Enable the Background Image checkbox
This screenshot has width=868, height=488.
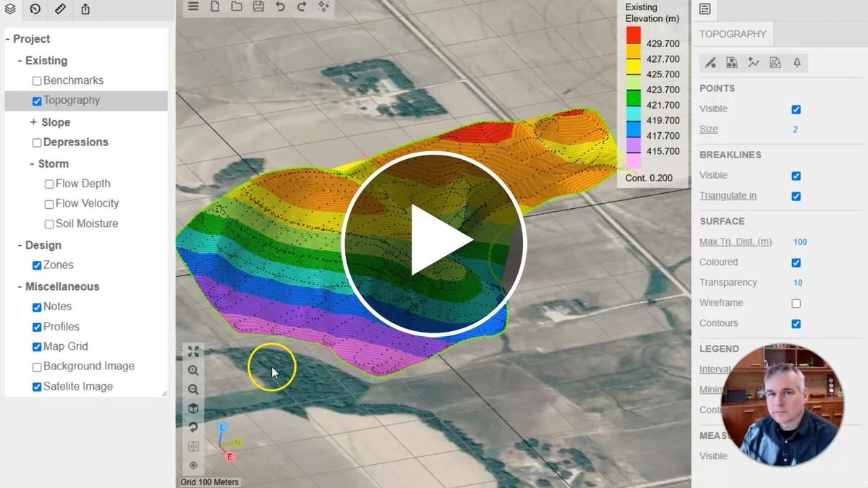[37, 367]
